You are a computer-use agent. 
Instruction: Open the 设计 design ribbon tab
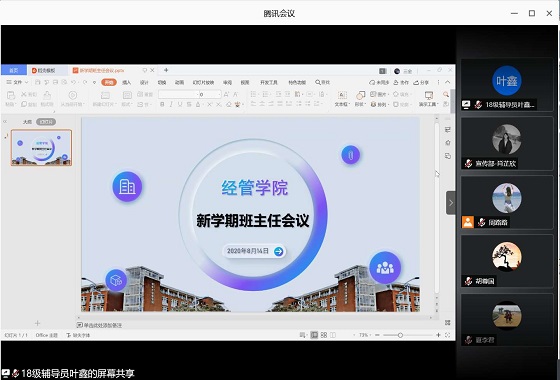(144, 82)
